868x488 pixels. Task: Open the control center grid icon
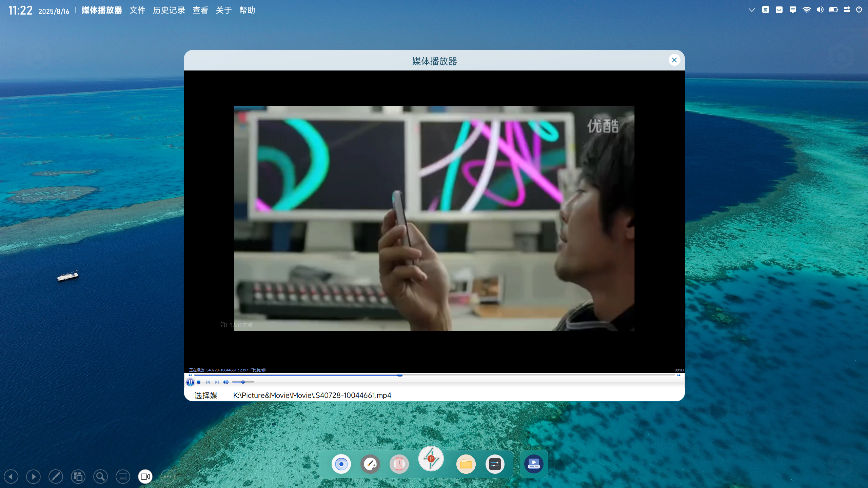pos(847,10)
